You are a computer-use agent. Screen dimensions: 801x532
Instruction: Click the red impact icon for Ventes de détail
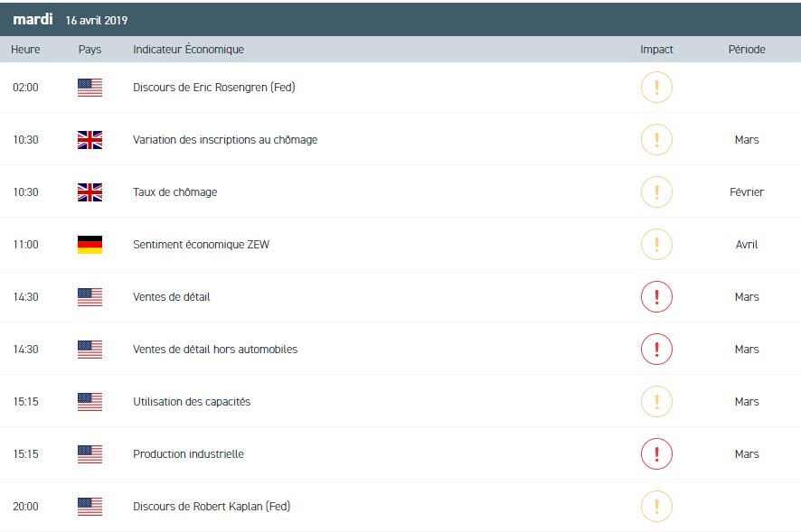tap(656, 297)
